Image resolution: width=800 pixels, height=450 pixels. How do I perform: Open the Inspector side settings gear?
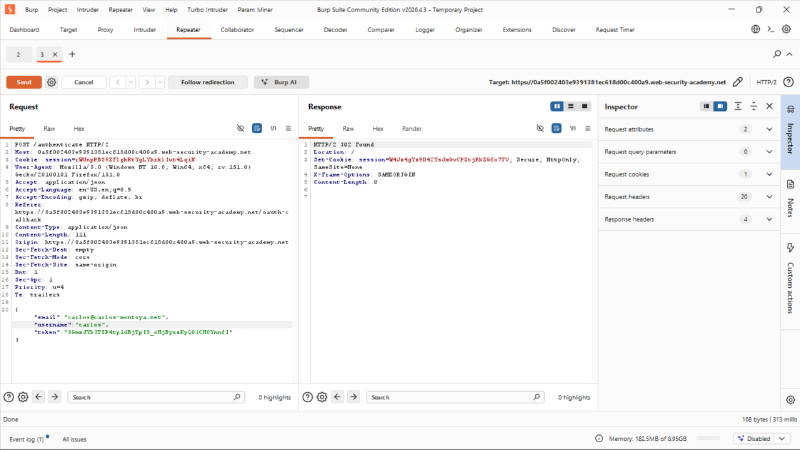tap(790, 400)
